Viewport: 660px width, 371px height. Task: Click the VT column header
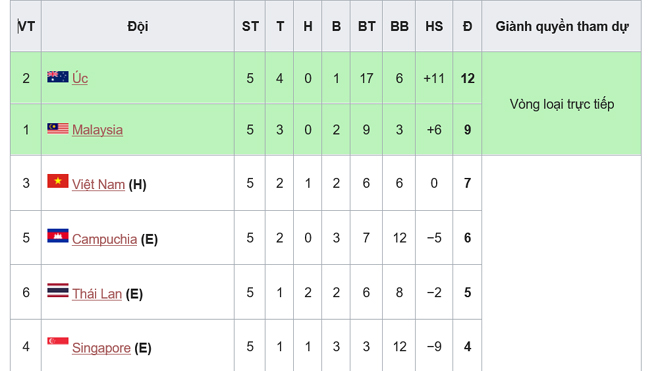[x=26, y=27]
